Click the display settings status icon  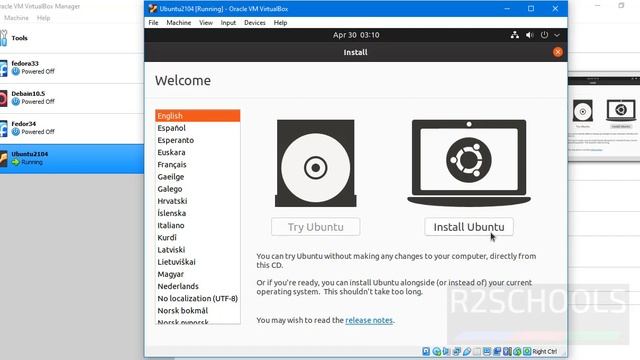(487, 351)
